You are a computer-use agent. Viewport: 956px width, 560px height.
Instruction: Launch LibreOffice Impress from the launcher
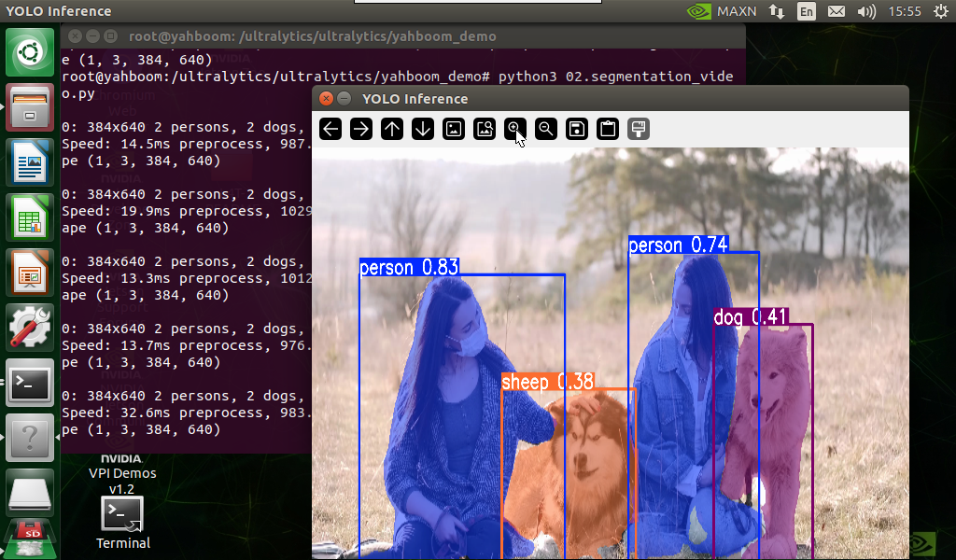point(30,273)
